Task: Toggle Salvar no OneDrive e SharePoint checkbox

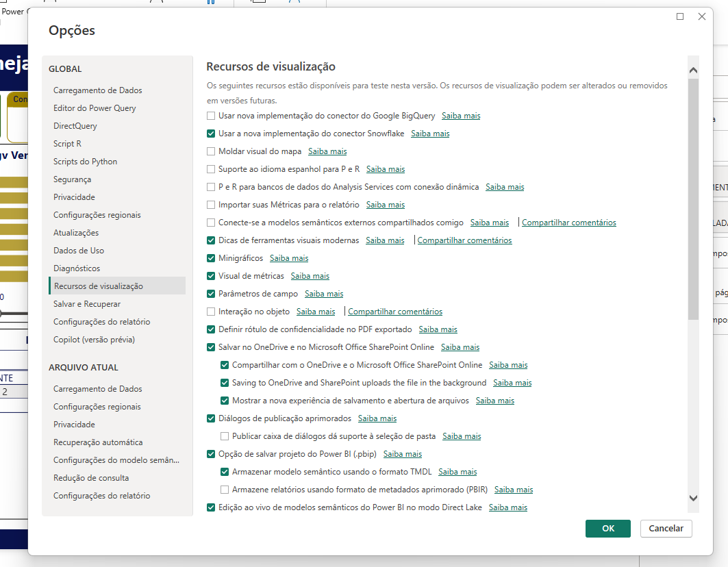Action: 211,347
